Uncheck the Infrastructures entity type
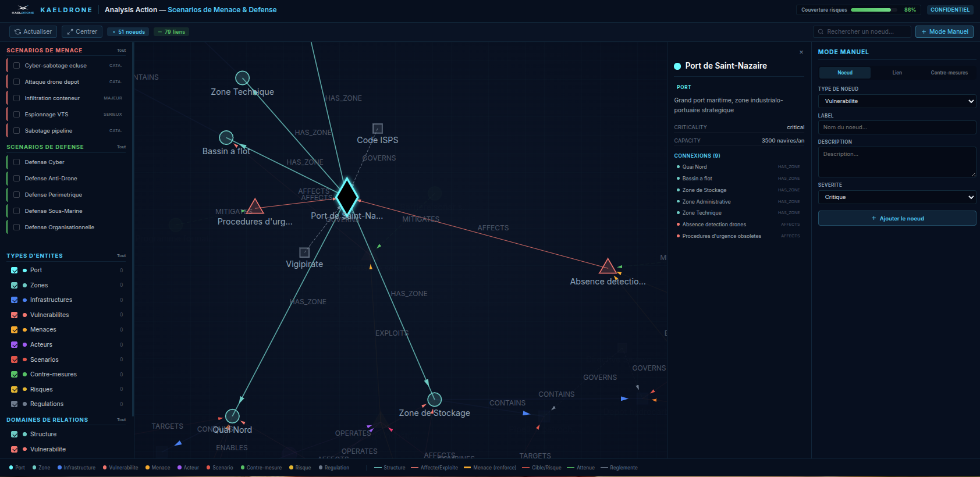This screenshot has height=477, width=980. click(15, 300)
